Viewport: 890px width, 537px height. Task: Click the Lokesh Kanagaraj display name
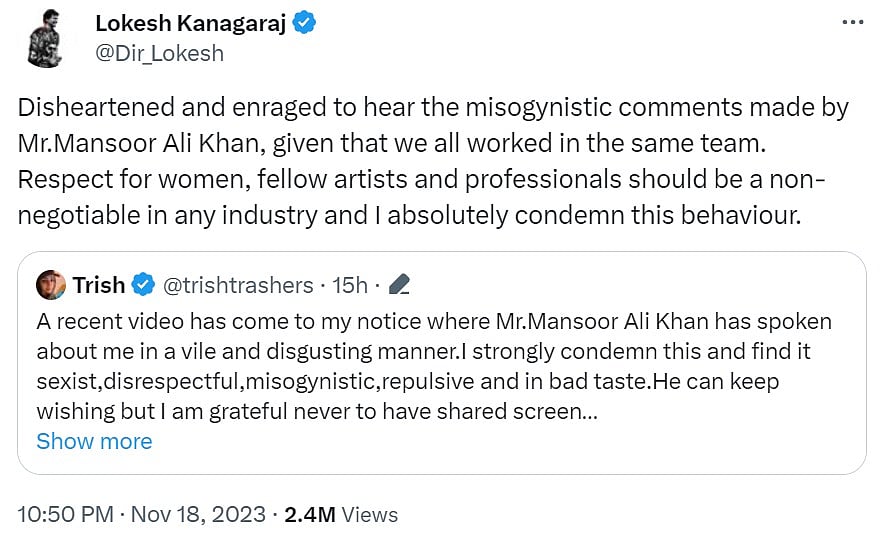click(x=190, y=23)
